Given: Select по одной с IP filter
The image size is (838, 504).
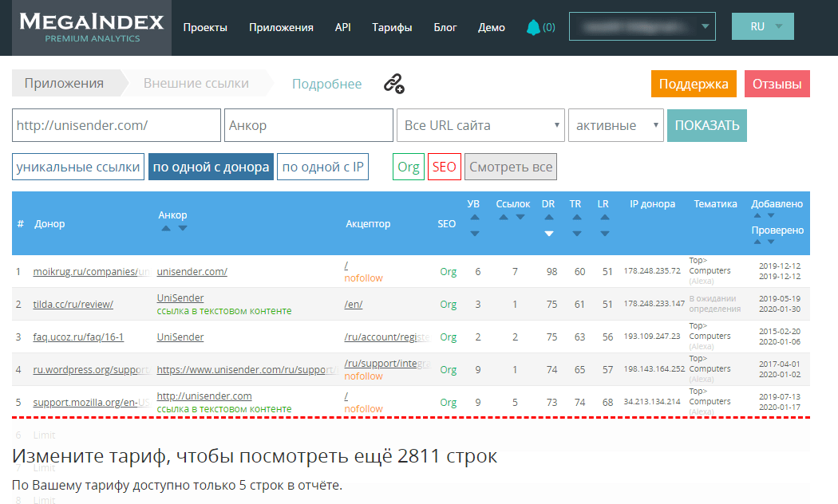Looking at the screenshot, I should [322, 167].
